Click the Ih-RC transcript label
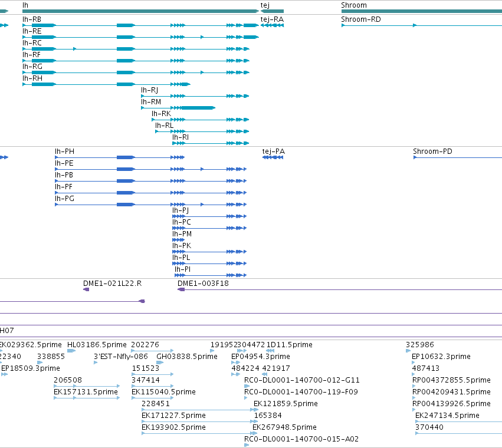The height and width of the screenshot is (448, 502). pyautogui.click(x=32, y=43)
